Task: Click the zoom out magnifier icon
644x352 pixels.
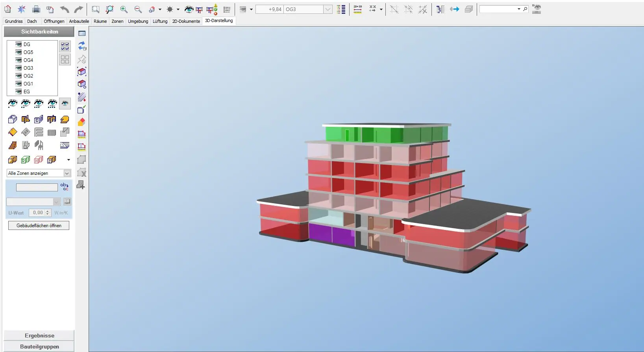Action: click(x=138, y=9)
